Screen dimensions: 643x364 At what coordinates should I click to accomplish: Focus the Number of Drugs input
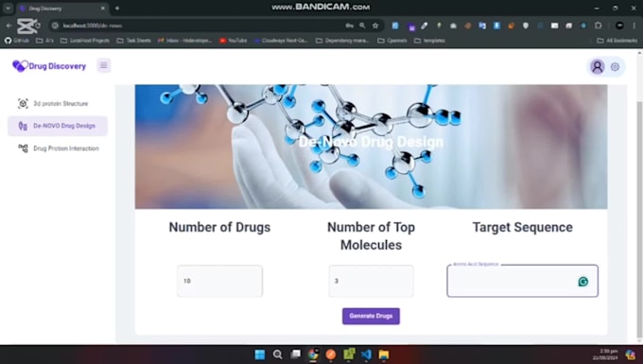[219, 281]
